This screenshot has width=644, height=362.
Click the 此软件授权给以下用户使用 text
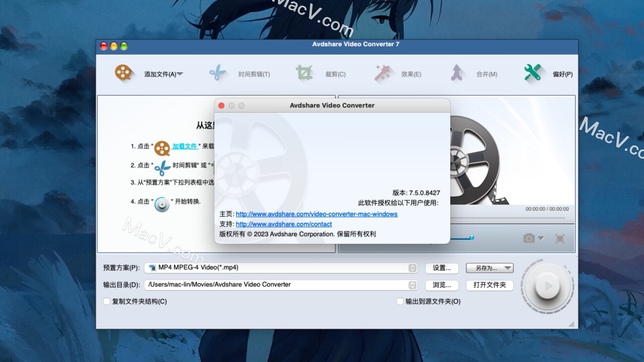pyautogui.click(x=398, y=203)
